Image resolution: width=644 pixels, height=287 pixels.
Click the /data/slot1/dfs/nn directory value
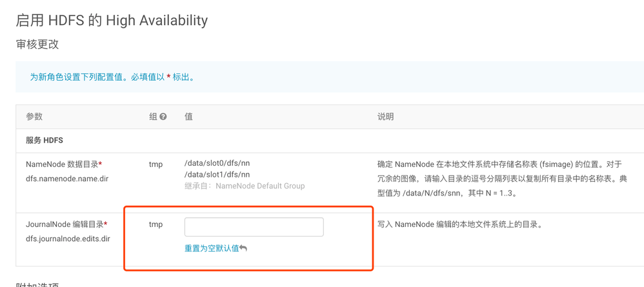pos(217,175)
